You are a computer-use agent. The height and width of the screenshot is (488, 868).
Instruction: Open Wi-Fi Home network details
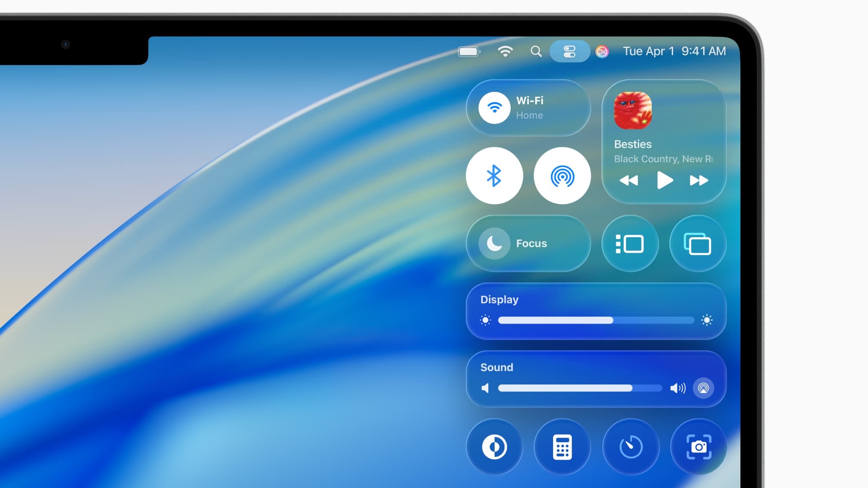(530, 108)
